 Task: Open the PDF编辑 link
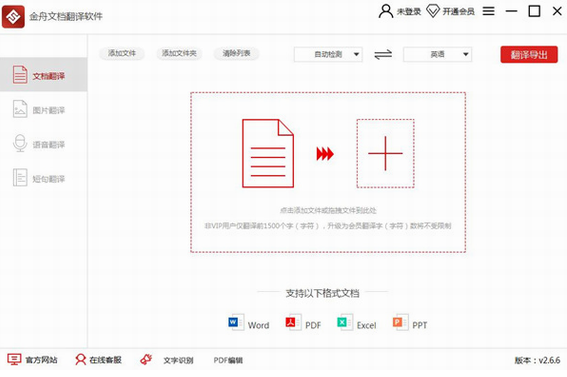[x=228, y=360]
